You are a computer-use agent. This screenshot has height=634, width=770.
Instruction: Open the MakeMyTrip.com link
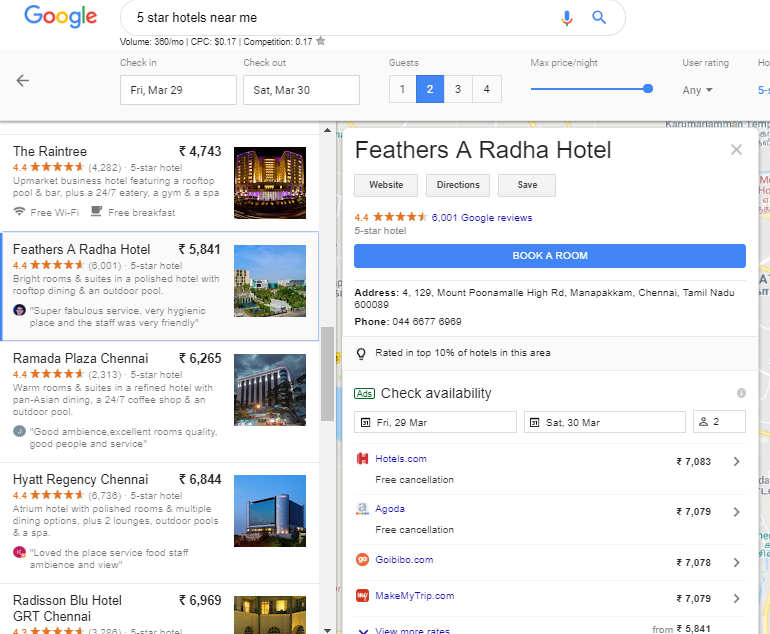[x=414, y=596]
